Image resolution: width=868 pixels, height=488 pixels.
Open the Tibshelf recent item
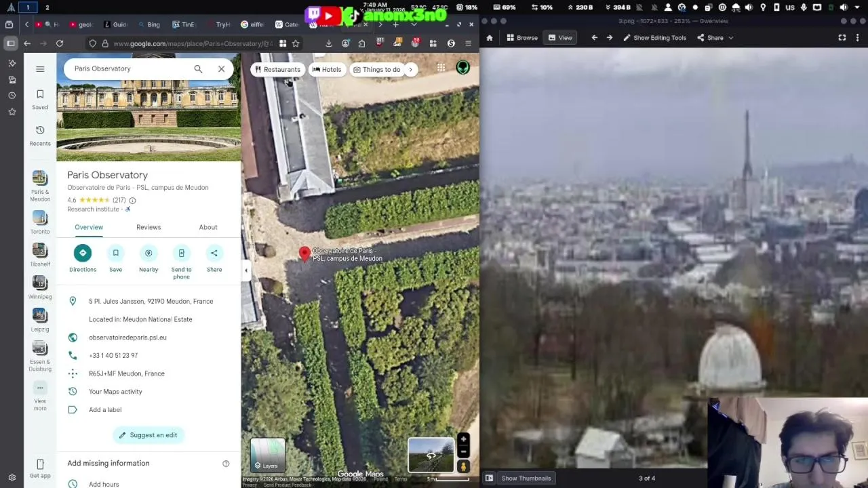pos(40,255)
